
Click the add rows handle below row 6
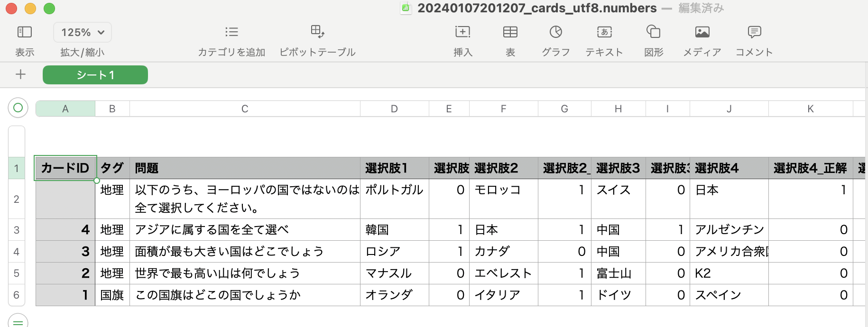click(x=18, y=321)
